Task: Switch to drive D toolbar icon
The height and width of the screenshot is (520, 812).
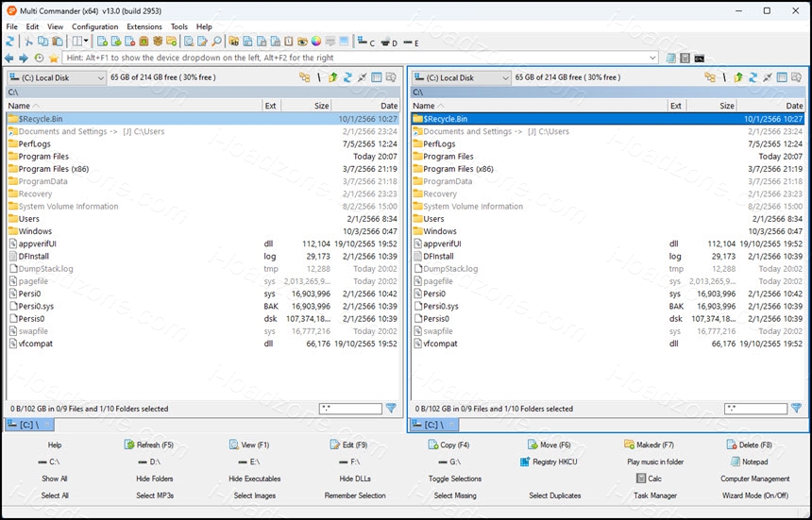Action: click(389, 42)
